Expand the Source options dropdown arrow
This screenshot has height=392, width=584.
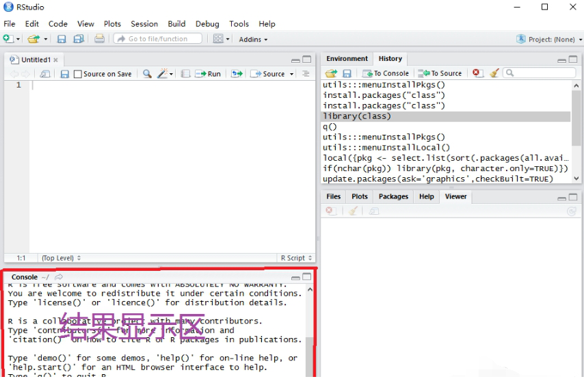coord(291,74)
